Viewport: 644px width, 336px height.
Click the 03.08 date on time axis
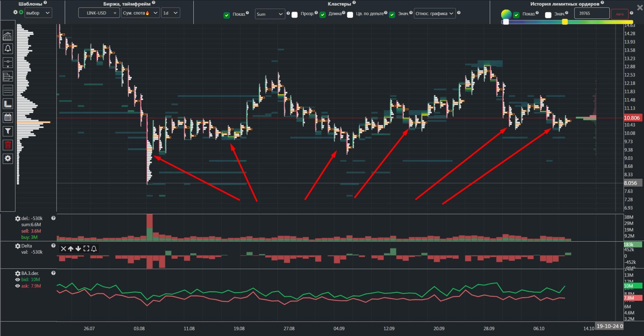click(x=139, y=328)
